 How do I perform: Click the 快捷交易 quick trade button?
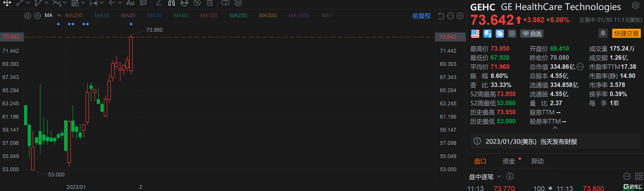pos(626,34)
